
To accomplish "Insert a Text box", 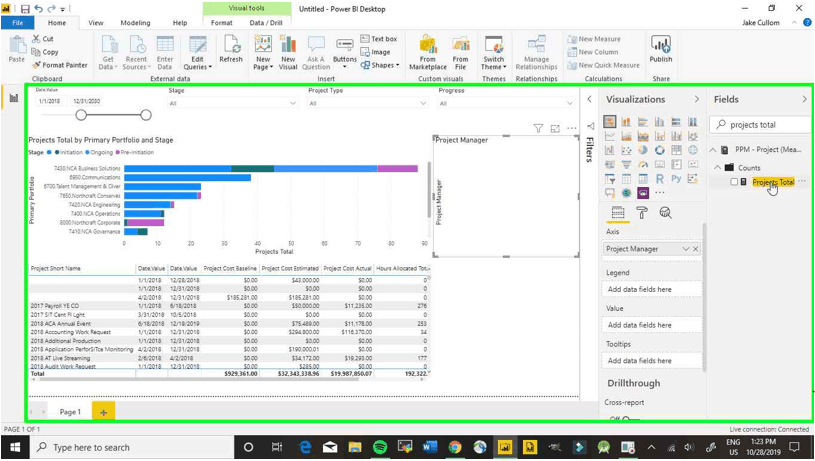I will pyautogui.click(x=379, y=39).
